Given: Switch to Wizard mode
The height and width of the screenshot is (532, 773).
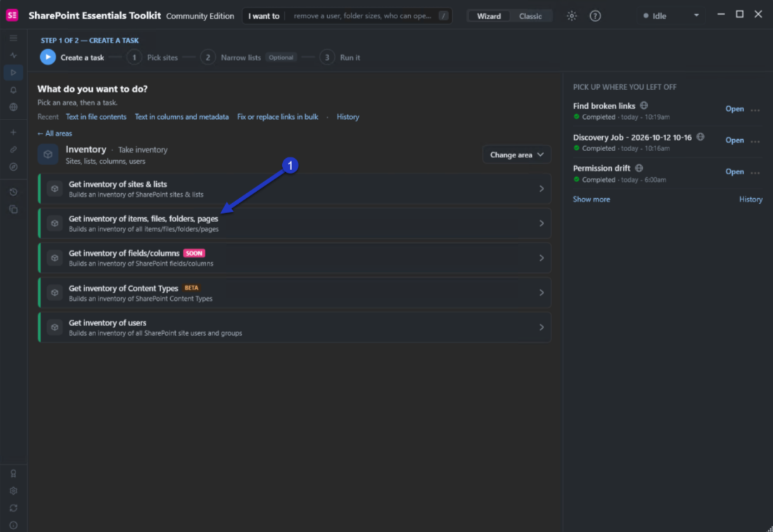Looking at the screenshot, I should 489,15.
